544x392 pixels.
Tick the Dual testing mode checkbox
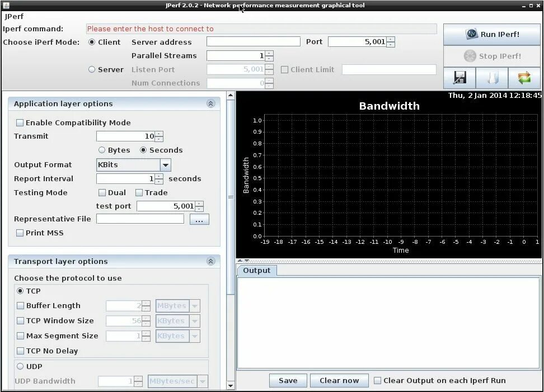pos(102,193)
